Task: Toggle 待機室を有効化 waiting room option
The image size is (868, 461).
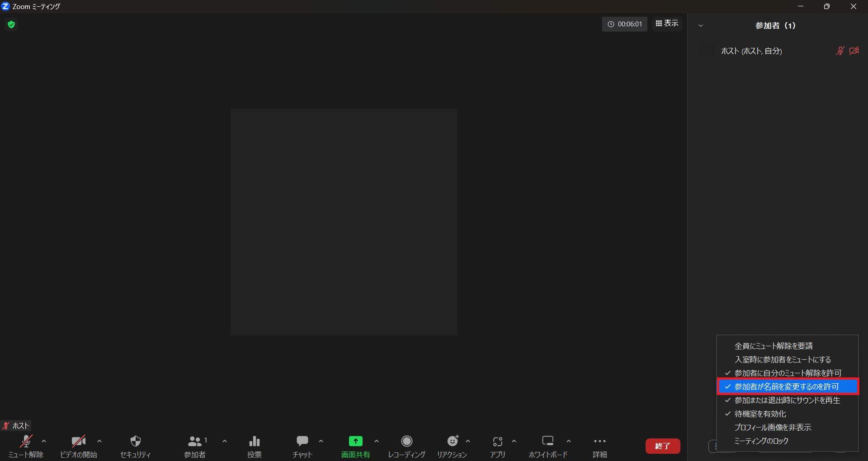Action: pos(760,414)
